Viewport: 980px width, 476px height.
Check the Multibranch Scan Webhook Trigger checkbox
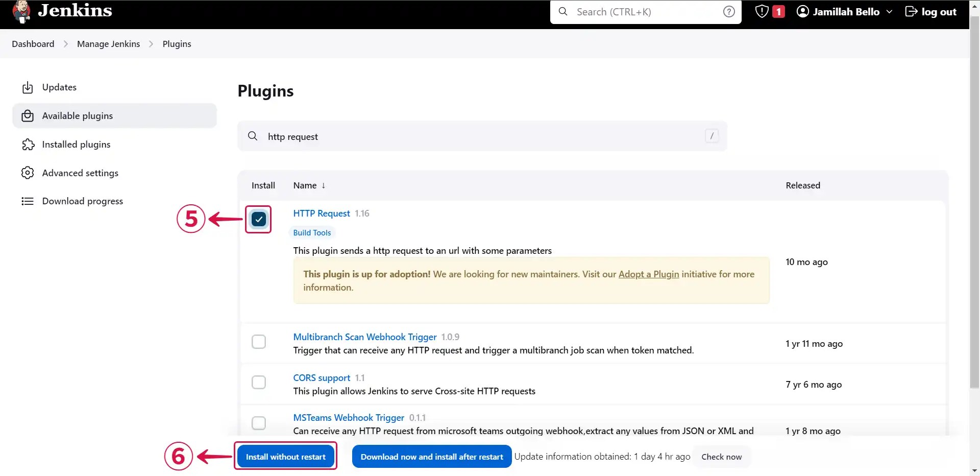[258, 342]
